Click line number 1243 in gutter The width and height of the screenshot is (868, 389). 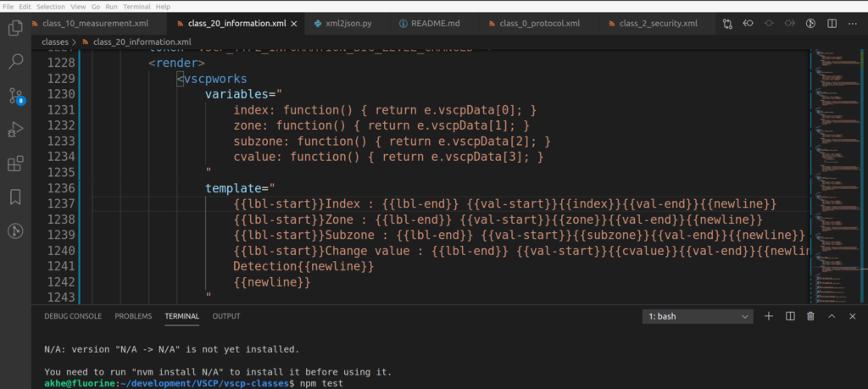[61, 297]
